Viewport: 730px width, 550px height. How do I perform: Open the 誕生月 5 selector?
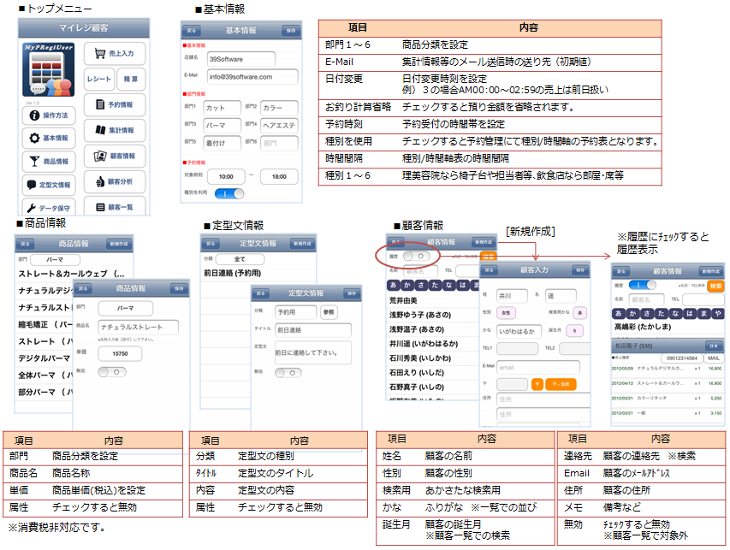575,331
